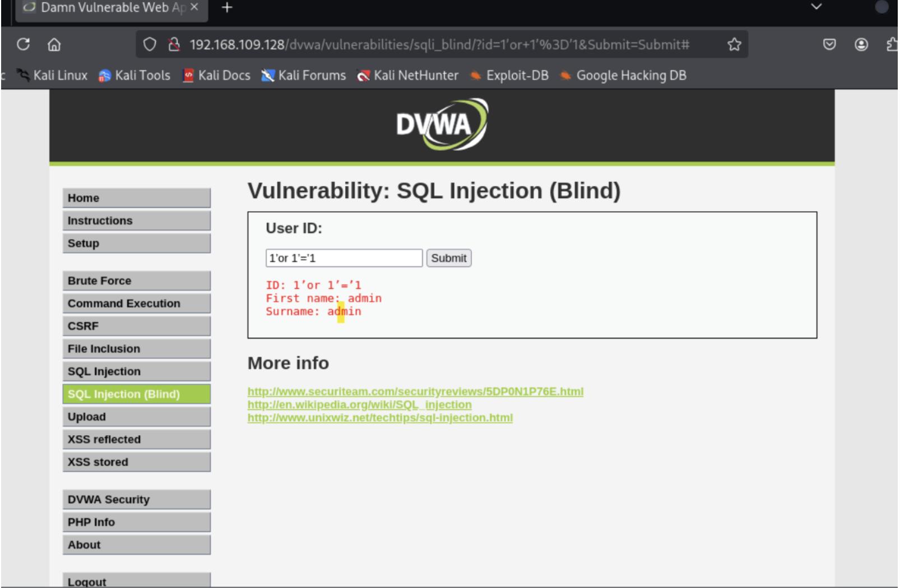Open the Pocket save icon

829,44
